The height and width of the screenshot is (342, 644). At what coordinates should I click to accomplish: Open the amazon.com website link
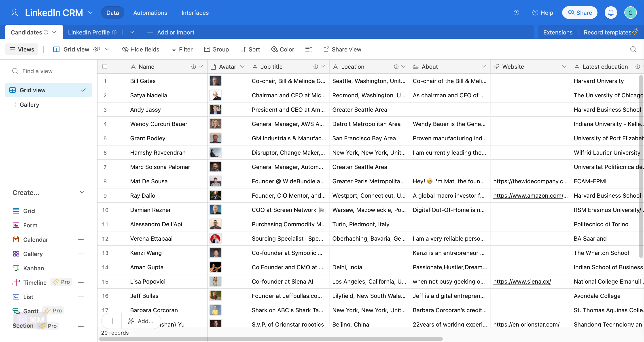coord(530,195)
